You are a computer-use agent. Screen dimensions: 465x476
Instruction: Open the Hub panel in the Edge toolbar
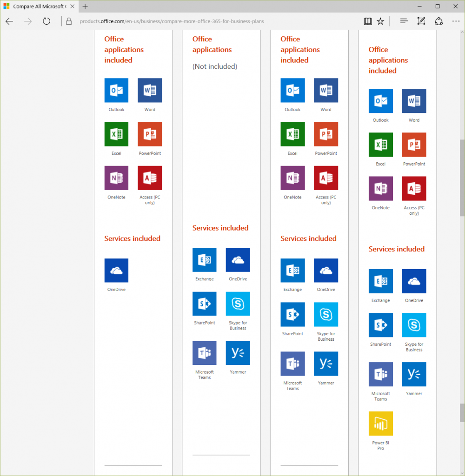coord(404,21)
